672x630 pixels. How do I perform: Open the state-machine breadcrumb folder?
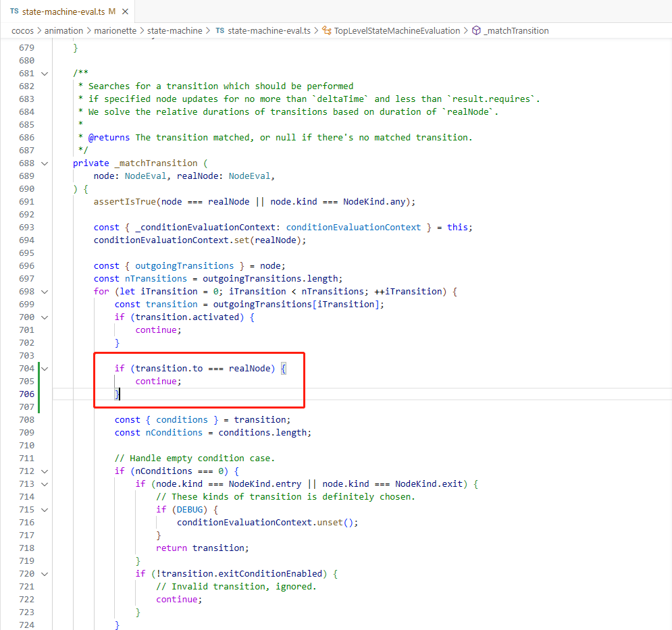point(174,31)
